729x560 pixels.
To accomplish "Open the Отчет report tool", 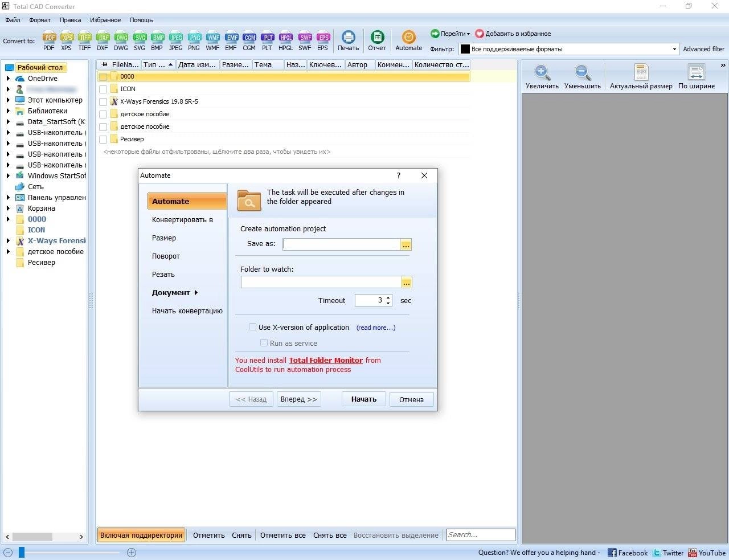I will coord(377,40).
